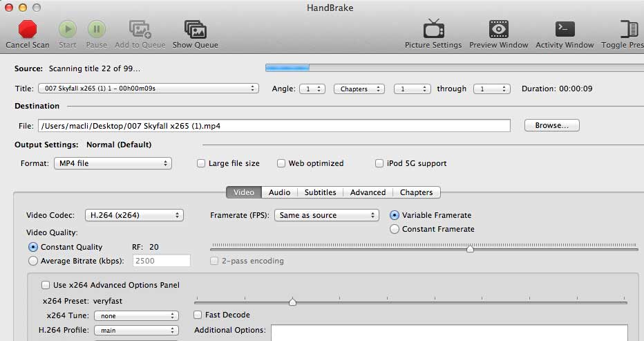Click the Pause encoding icon
Screen dimensions: 644x341
97,29
